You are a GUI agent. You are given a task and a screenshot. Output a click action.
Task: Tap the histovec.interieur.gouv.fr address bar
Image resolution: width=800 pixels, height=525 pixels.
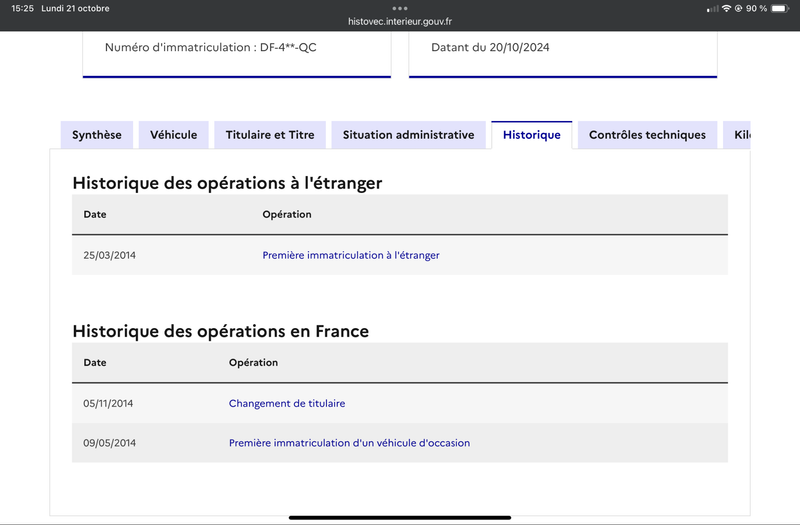tap(400, 21)
